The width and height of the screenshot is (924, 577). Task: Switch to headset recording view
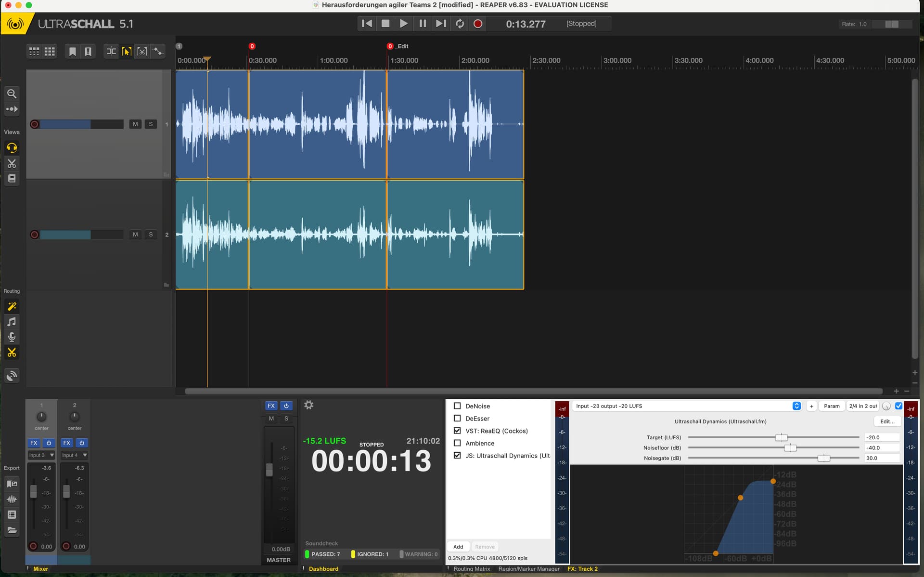click(12, 148)
